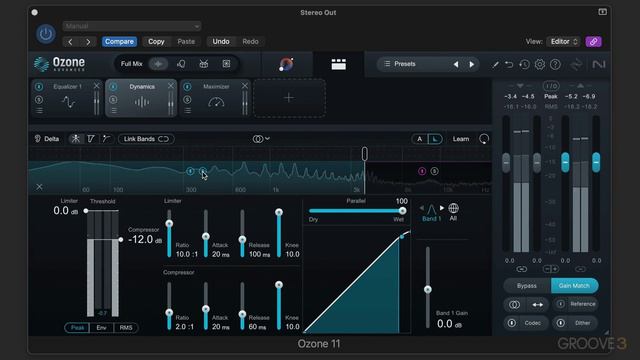Toggle the plugin power button
Image resolution: width=640 pixels, height=360 pixels.
pyautogui.click(x=45, y=34)
